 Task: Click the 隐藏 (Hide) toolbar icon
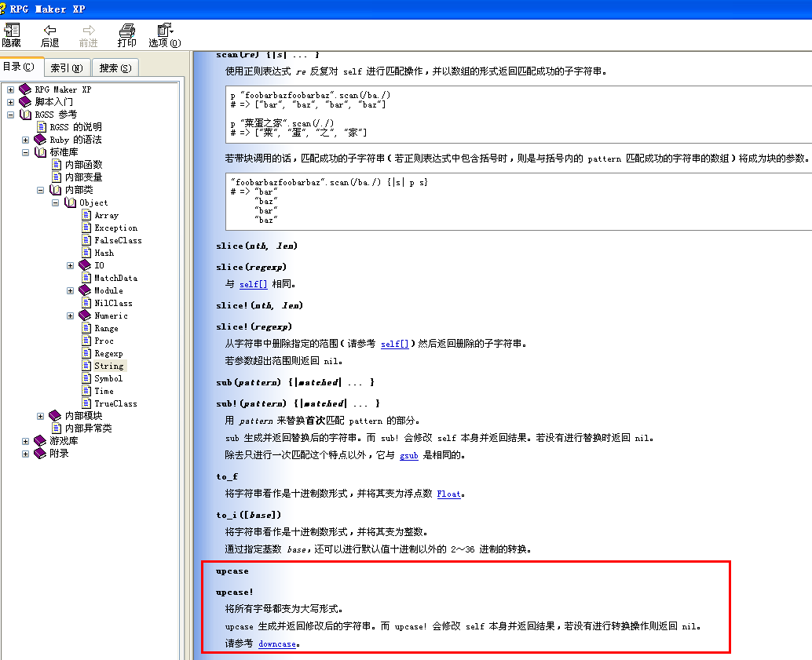click(x=12, y=35)
